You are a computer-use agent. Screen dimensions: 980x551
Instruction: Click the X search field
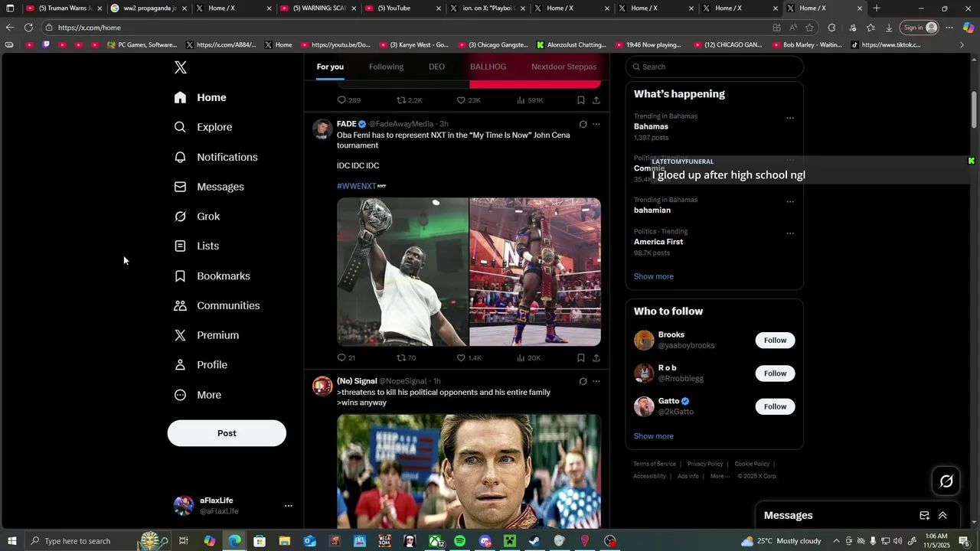[714, 67]
